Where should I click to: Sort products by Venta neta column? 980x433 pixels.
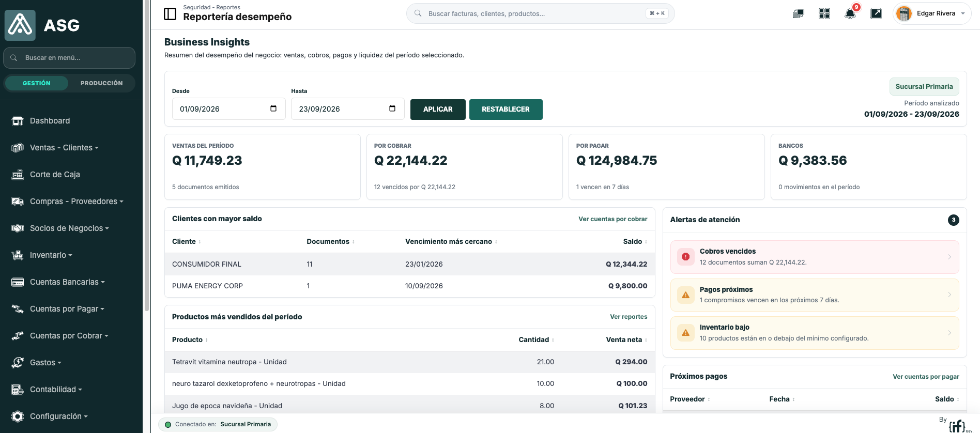[x=626, y=340]
